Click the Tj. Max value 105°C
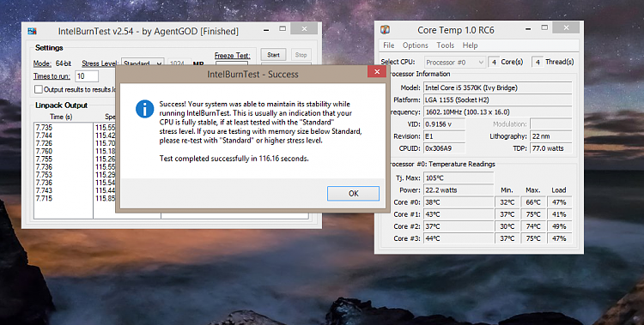This screenshot has height=325, width=644. [459, 178]
